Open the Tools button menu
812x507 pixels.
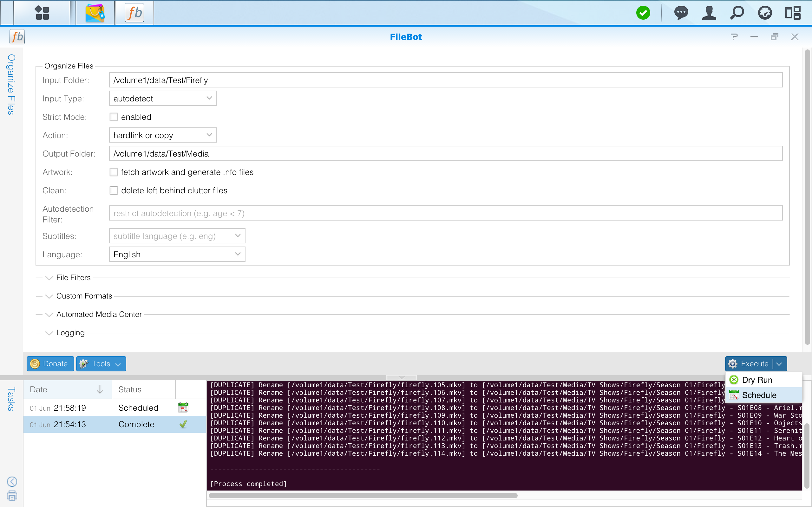pos(101,364)
